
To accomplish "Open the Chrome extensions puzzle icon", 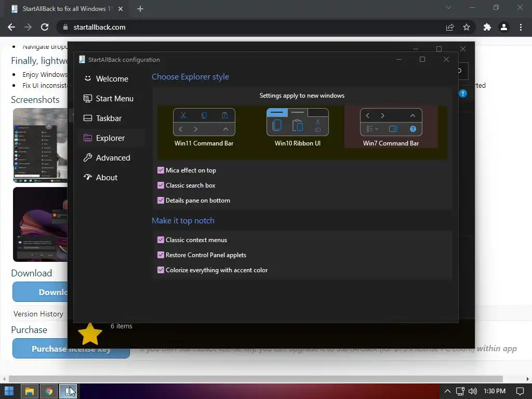I will pos(487,27).
